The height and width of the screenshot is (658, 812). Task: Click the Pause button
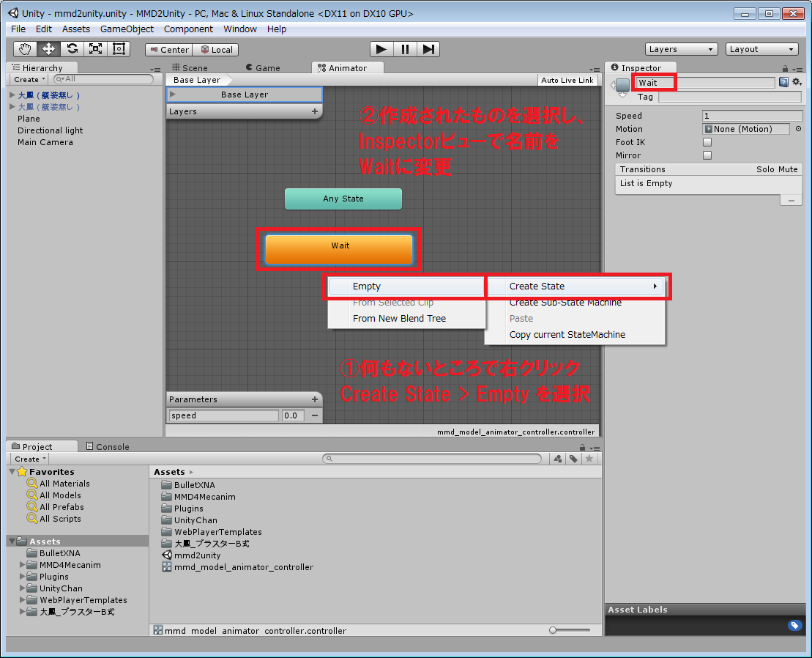405,49
